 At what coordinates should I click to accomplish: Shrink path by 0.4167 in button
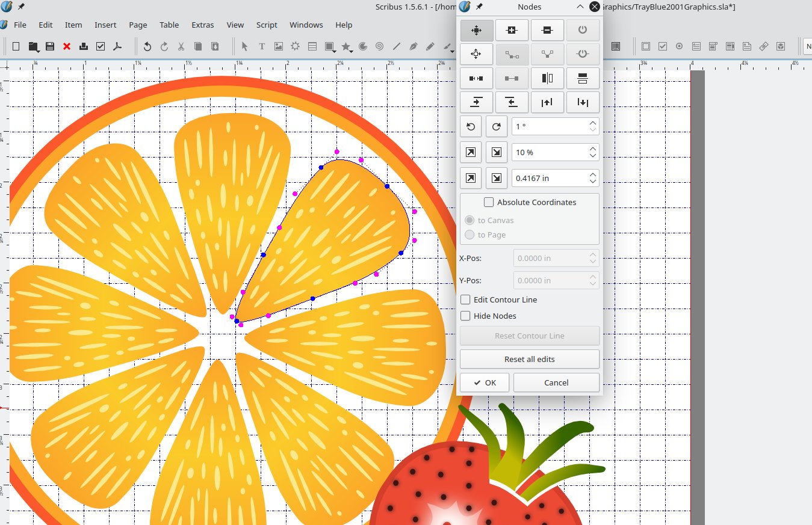497,178
